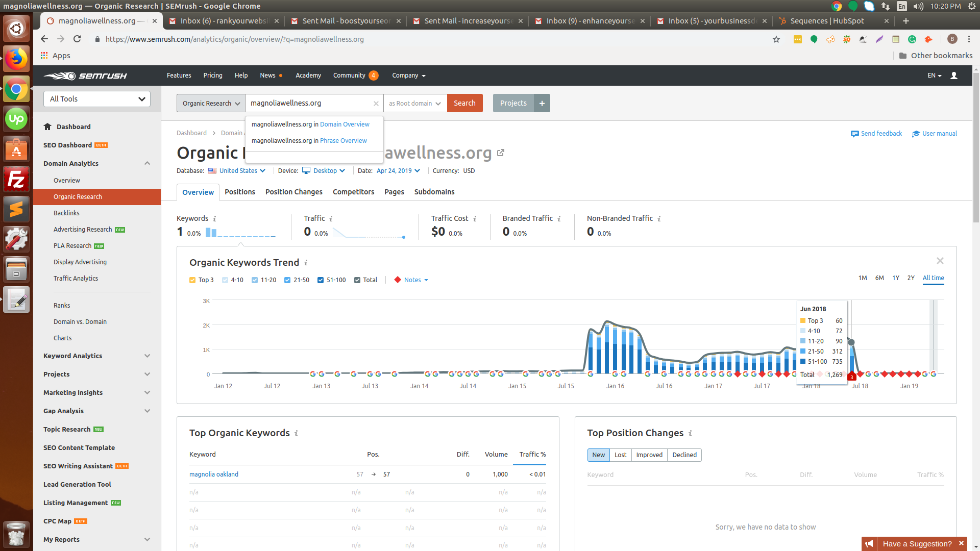980x551 pixels.
Task: Switch to Position Changes tab
Action: (x=294, y=192)
